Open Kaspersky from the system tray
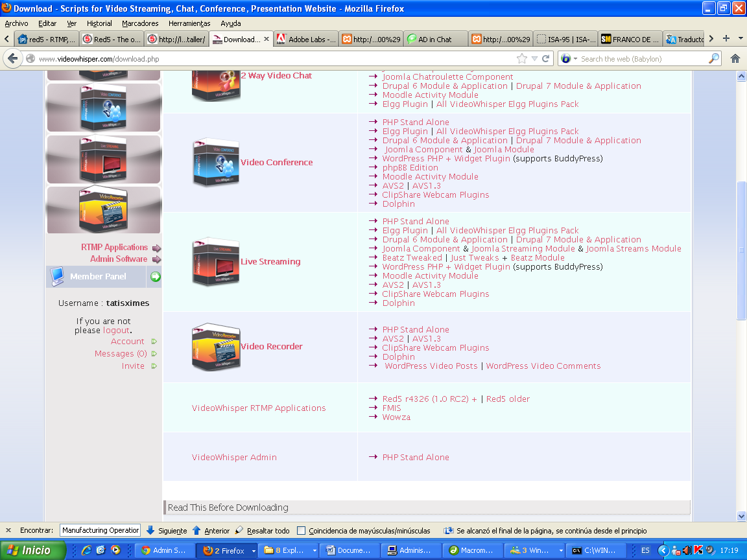The image size is (747, 560). point(698,550)
